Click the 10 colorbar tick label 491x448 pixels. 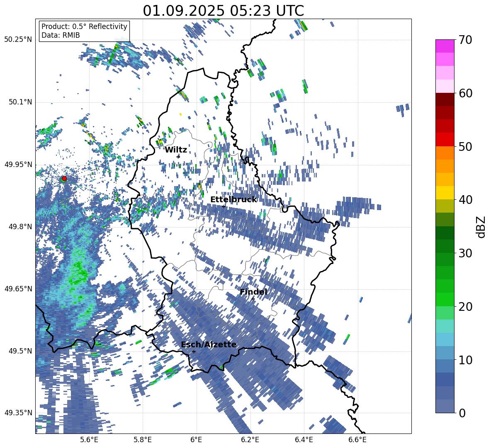(466, 360)
